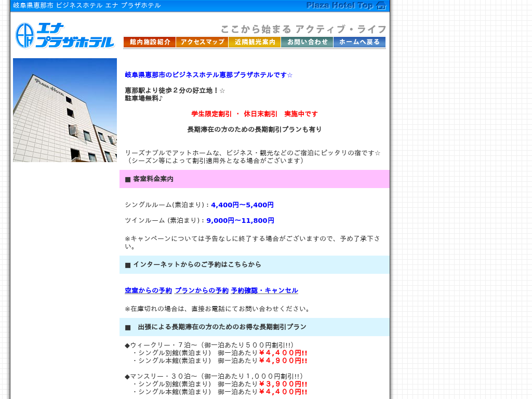Click the 在庫切れの場合は note text
This screenshot has height=399, width=532.
[x=217, y=309]
